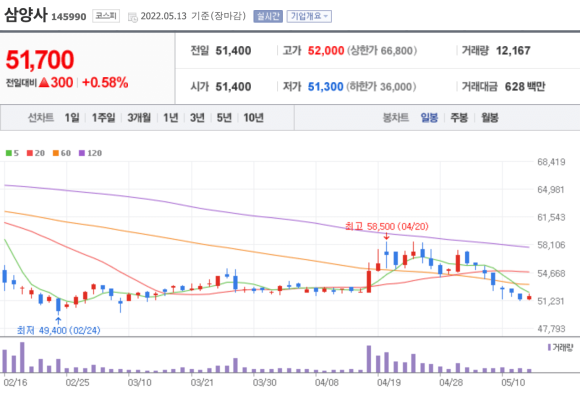The height and width of the screenshot is (395, 580).
Task: Click the 실시간 real-time button
Action: pos(268,16)
